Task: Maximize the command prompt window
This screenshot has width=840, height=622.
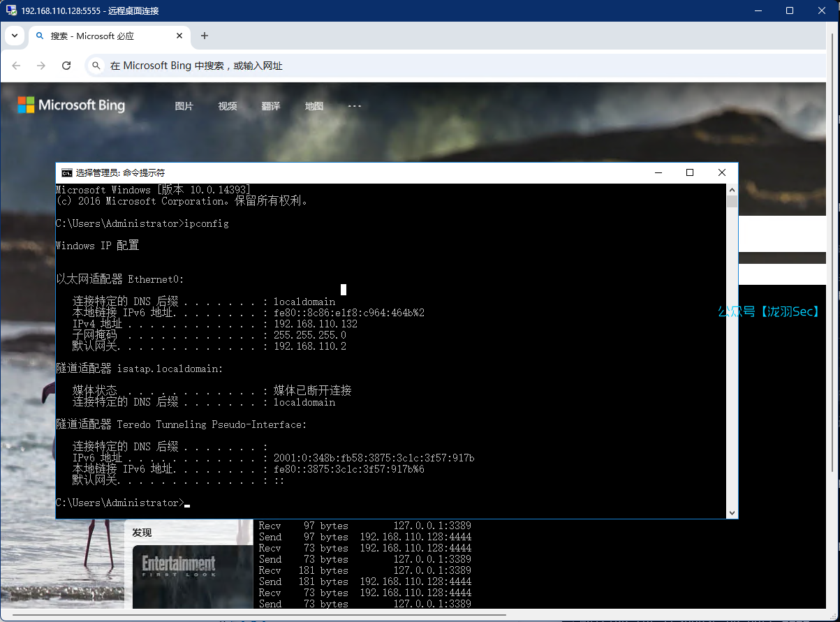Action: 690,172
